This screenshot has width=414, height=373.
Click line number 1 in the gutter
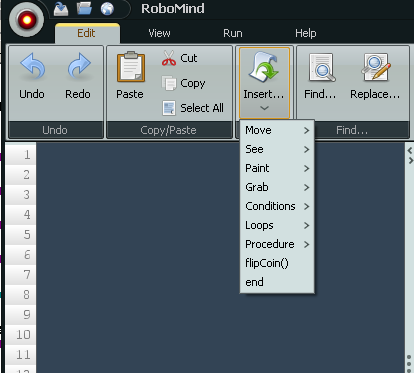[x=27, y=155]
